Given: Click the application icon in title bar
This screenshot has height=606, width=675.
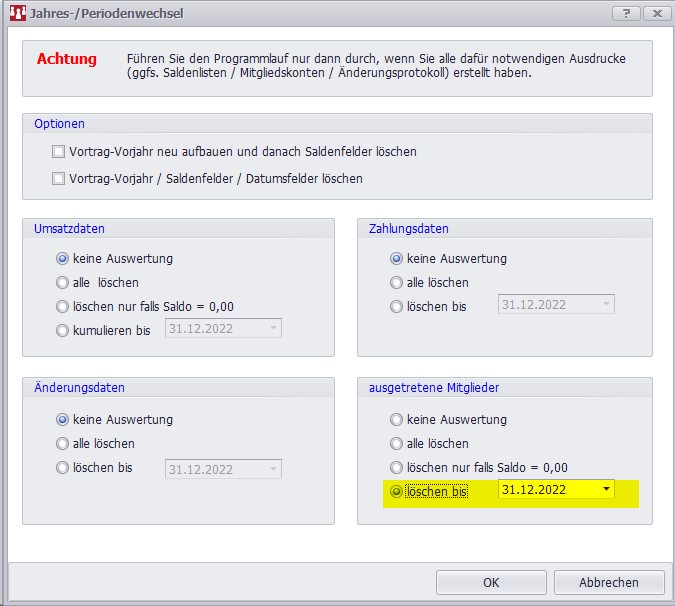Looking at the screenshot, I should coord(15,14).
